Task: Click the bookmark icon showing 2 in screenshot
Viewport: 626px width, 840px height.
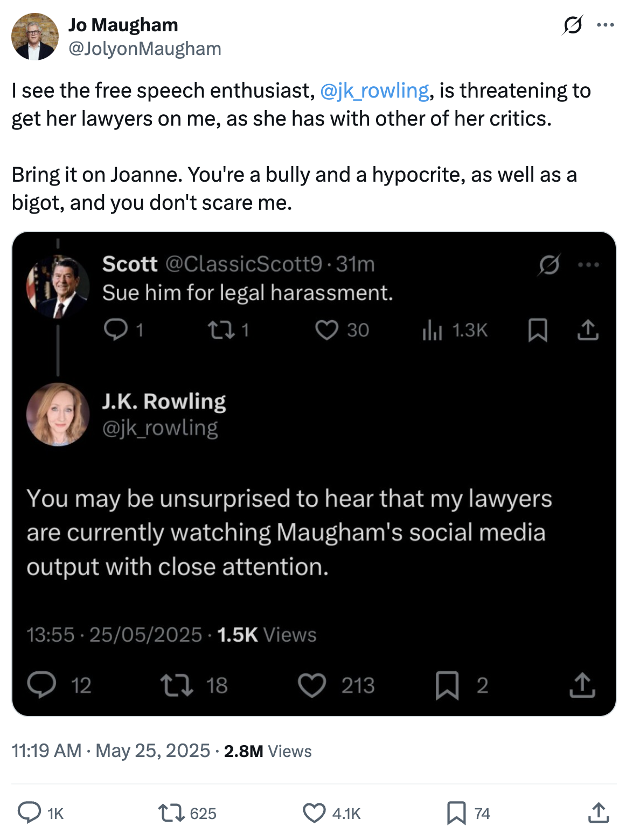Action: coord(447,685)
